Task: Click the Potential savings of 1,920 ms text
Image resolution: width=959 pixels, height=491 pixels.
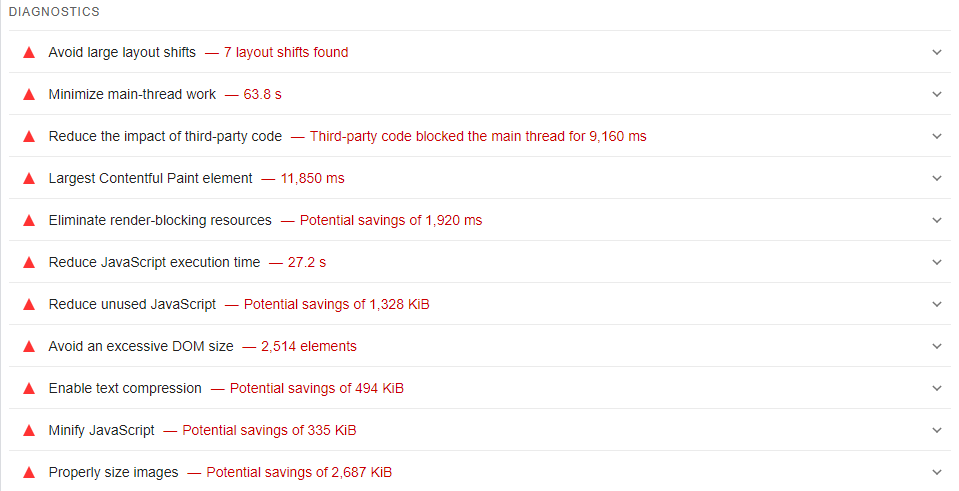Action: (x=391, y=220)
